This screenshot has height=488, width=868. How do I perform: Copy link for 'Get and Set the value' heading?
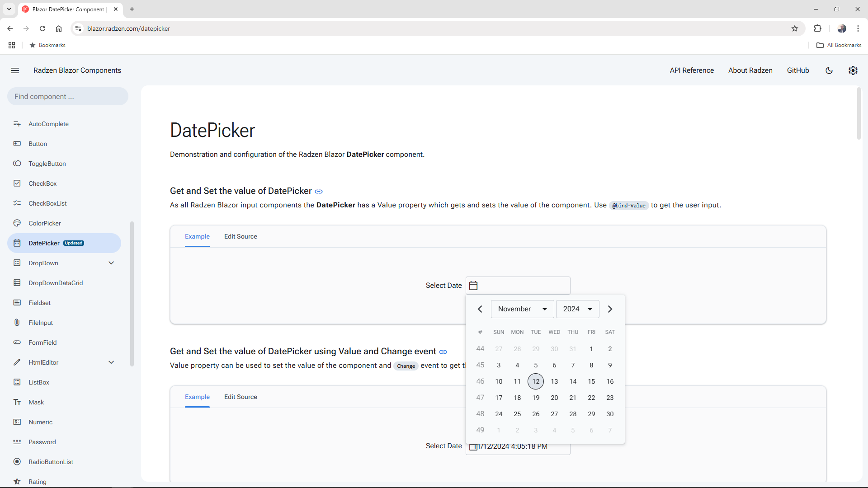[319, 192]
